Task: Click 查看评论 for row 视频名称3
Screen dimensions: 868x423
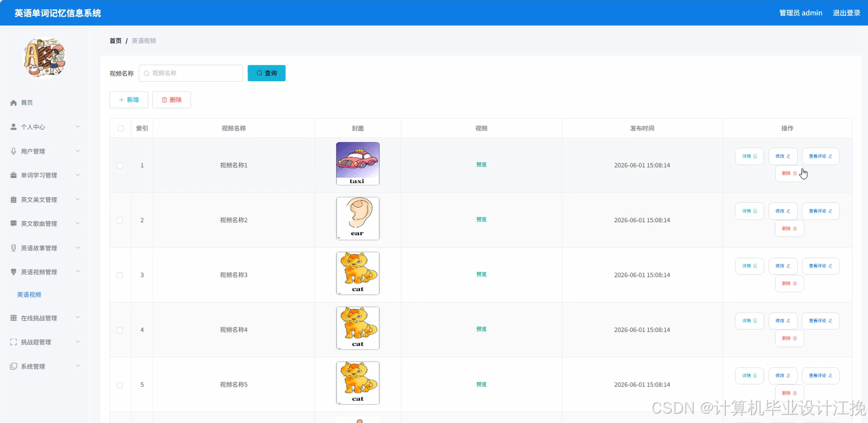Action: point(821,266)
